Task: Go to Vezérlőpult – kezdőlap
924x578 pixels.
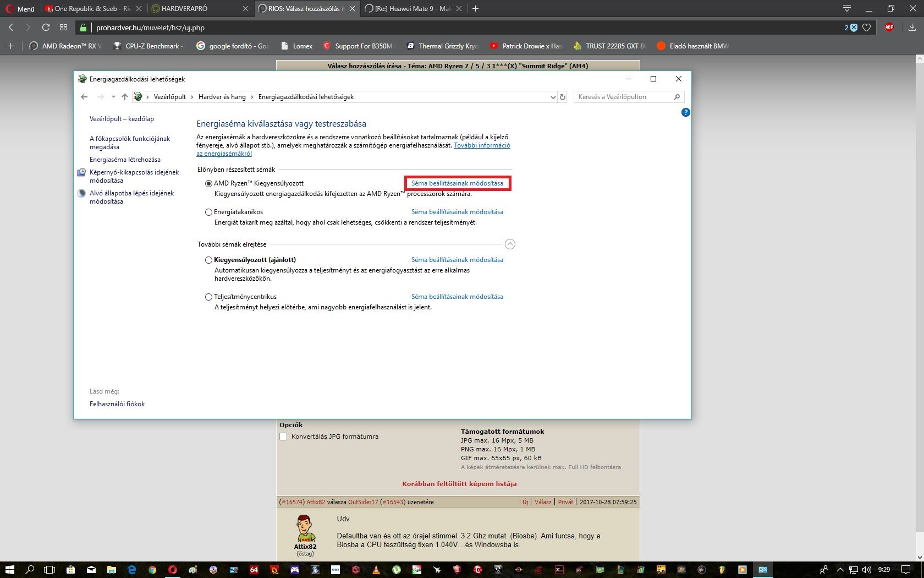Action: (x=122, y=119)
